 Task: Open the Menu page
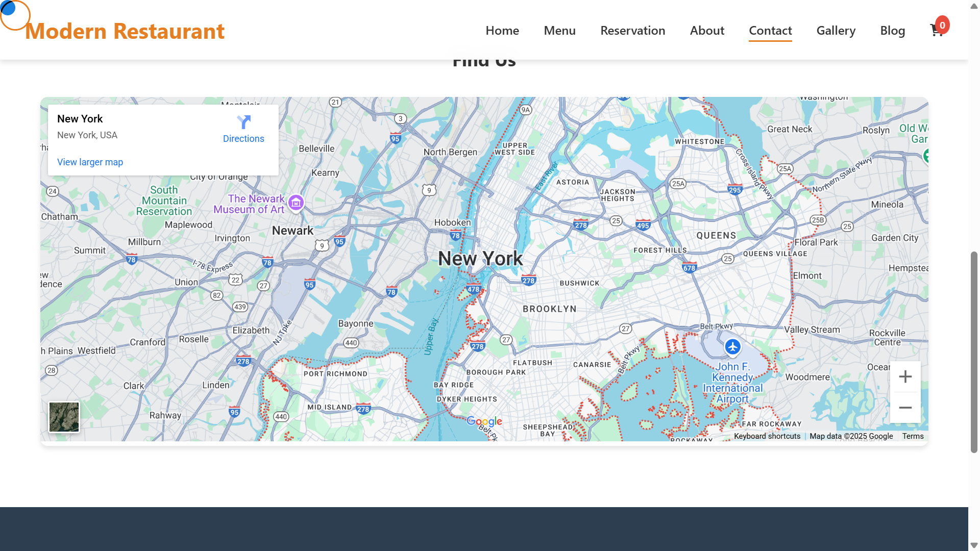tap(559, 31)
